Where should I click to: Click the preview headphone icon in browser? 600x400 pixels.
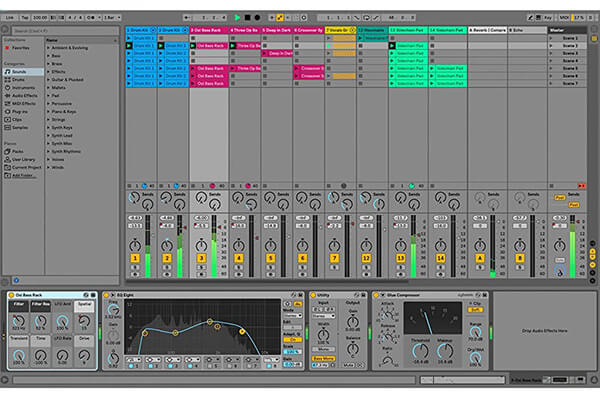(16, 281)
